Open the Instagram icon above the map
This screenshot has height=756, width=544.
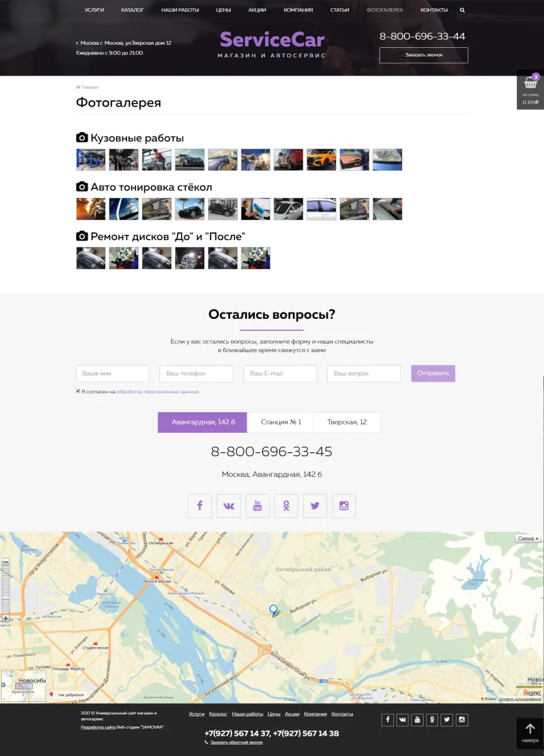pos(344,505)
